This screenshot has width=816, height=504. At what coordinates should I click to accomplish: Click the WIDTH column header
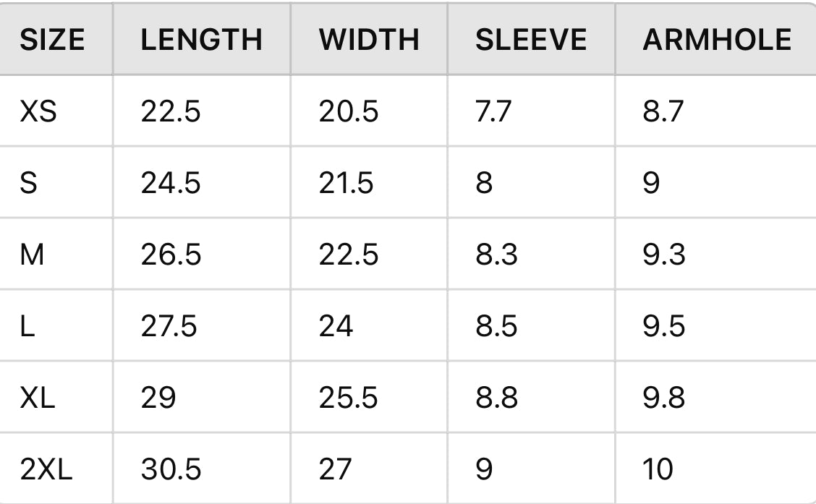pos(369,40)
